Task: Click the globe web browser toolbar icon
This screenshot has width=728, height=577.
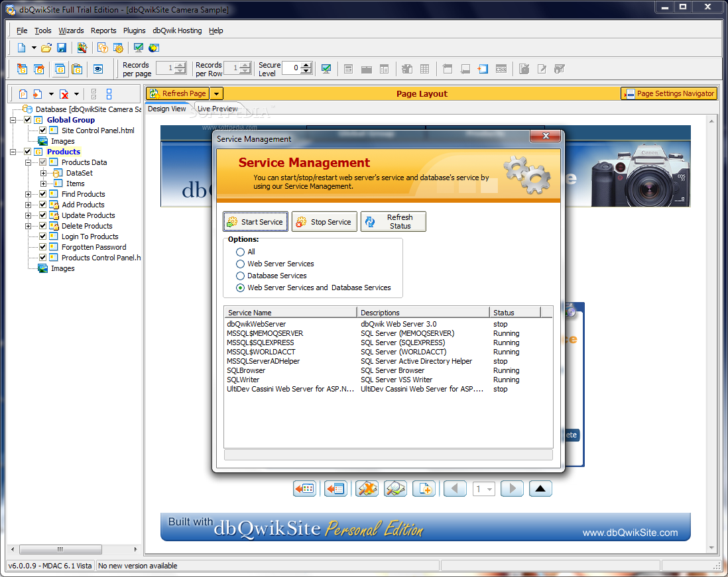Action: pos(154,48)
